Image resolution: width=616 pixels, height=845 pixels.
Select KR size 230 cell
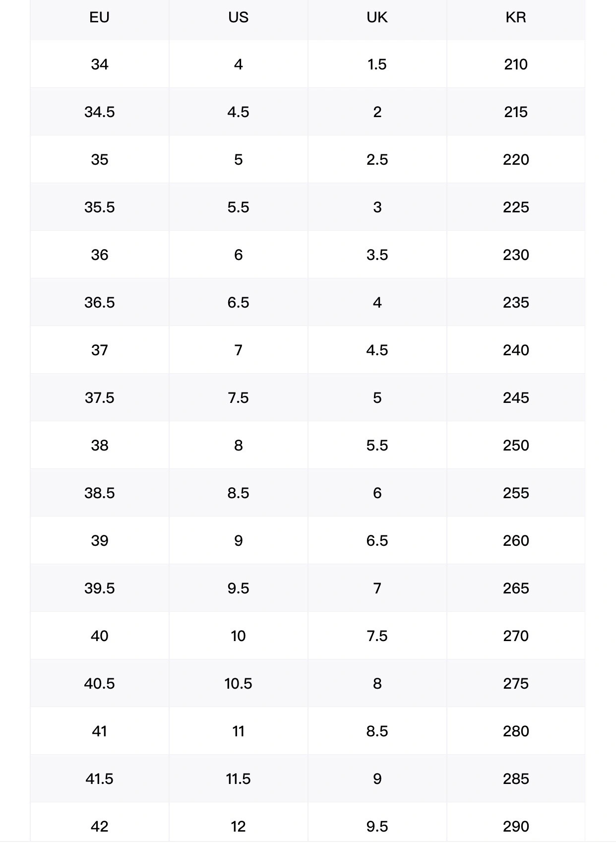click(x=516, y=255)
